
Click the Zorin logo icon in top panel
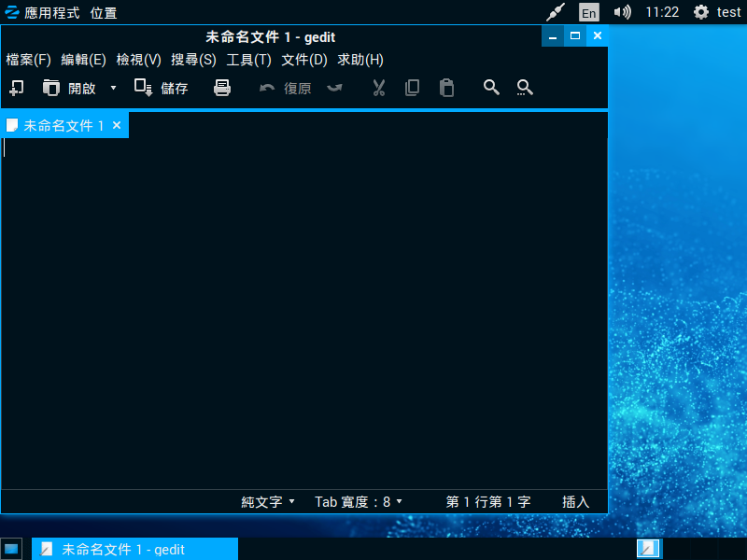(x=11, y=12)
